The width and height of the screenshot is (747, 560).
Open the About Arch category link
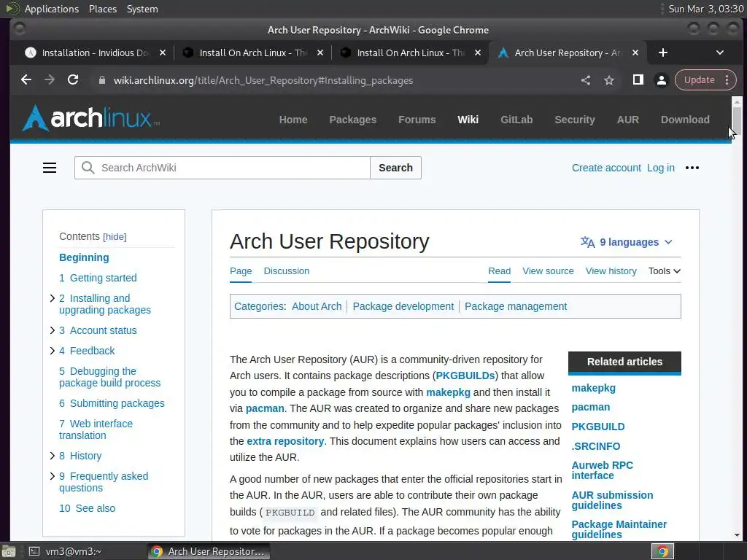[317, 306]
